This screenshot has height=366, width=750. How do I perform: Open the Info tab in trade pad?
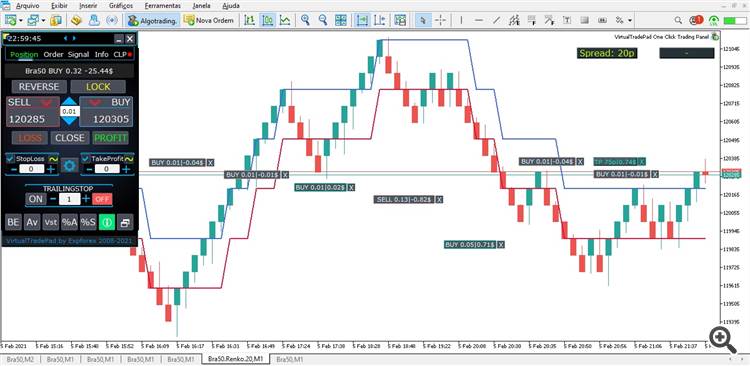coord(101,55)
